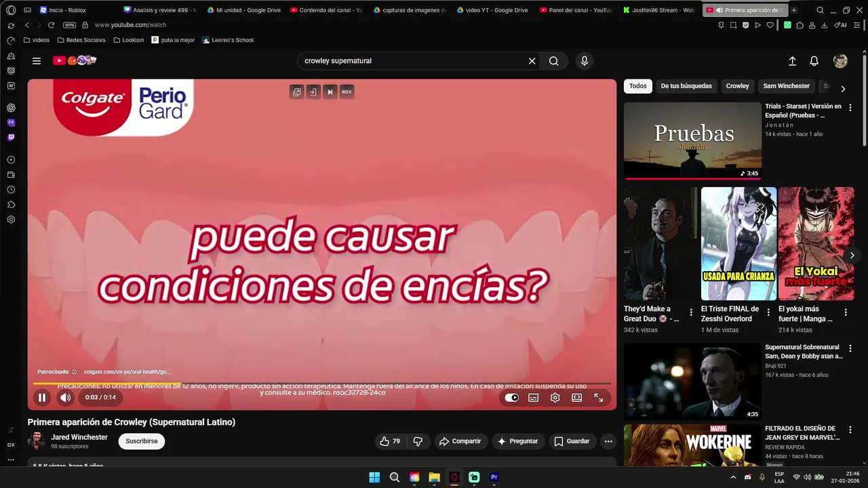
Task: Open the 'Pruebas' Starset video thumbnail
Action: click(x=692, y=141)
